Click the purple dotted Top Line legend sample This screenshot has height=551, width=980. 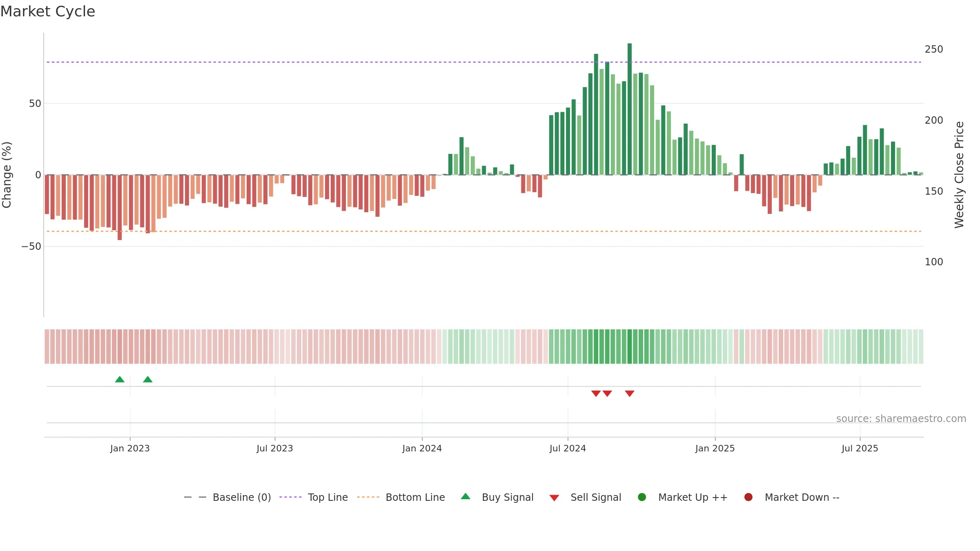pos(290,497)
